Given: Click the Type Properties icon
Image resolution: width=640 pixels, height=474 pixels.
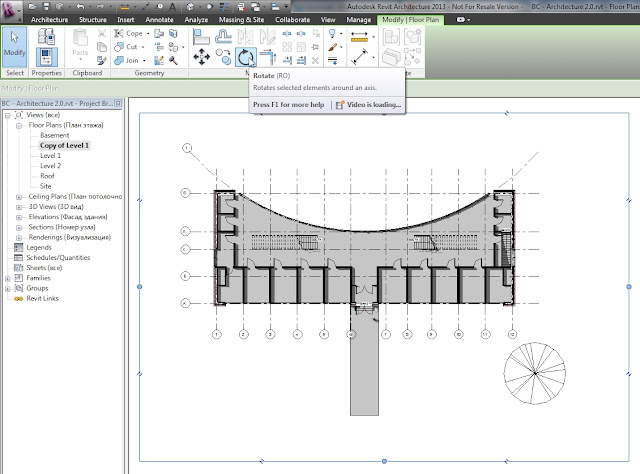Looking at the screenshot, I should point(46,36).
